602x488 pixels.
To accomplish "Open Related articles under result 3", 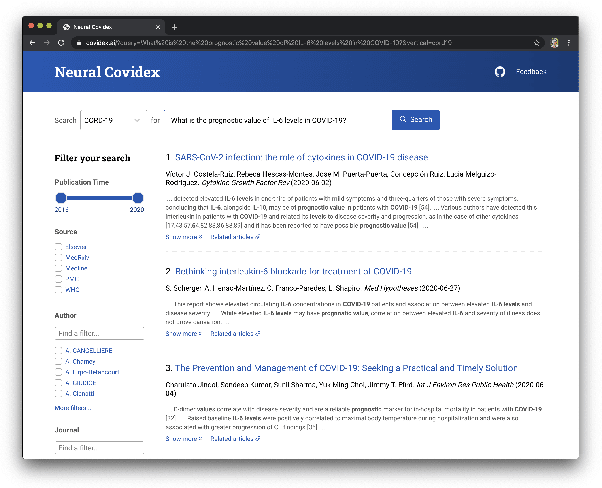I will pos(235,438).
